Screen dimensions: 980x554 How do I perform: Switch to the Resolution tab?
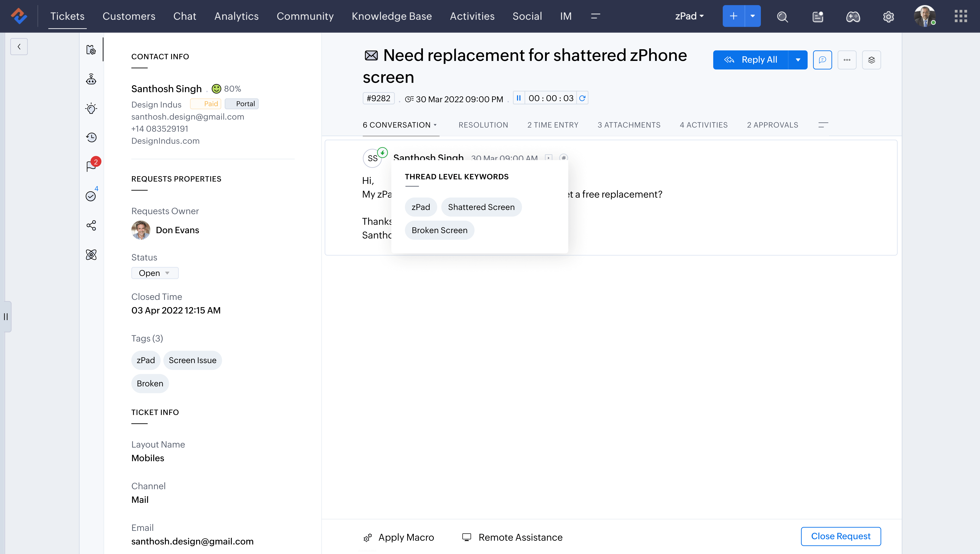[x=483, y=125]
